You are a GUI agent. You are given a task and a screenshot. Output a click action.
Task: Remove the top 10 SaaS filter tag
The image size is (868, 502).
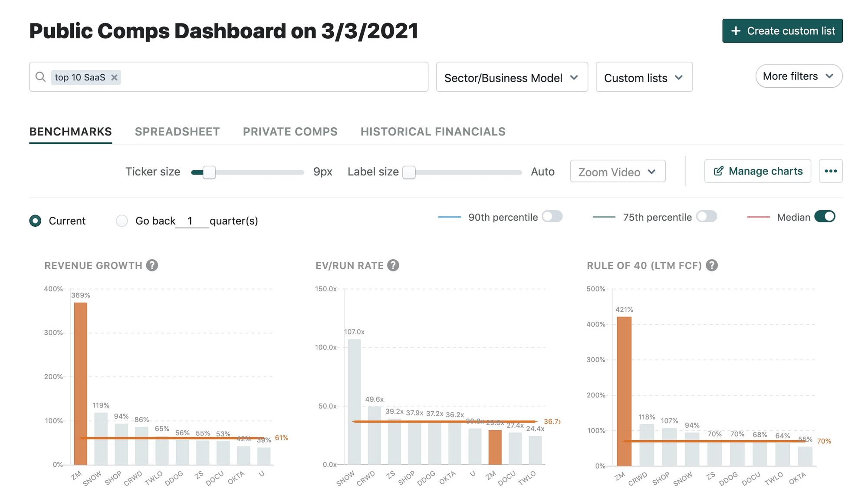(114, 77)
